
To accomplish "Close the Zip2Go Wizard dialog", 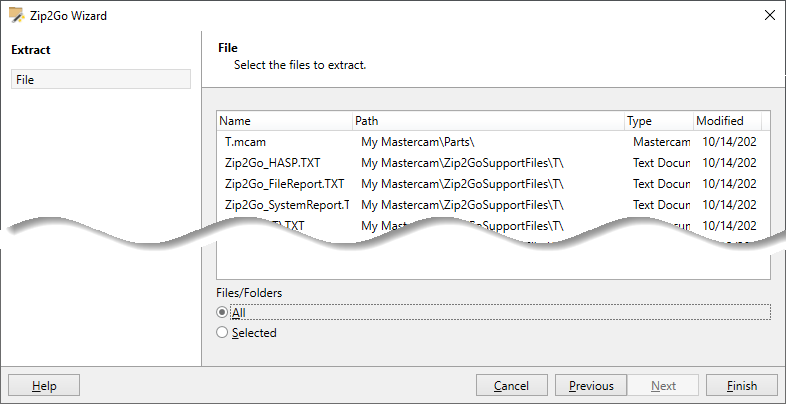I will tap(769, 16).
